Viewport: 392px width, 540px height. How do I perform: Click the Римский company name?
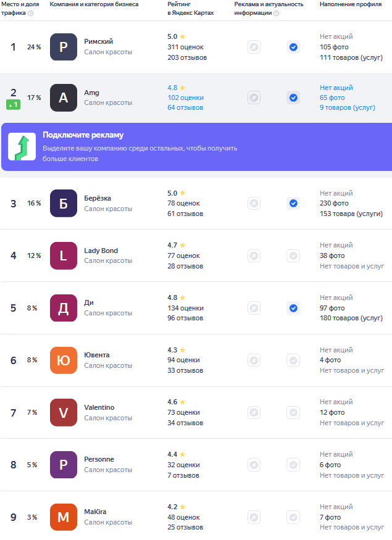[99, 41]
